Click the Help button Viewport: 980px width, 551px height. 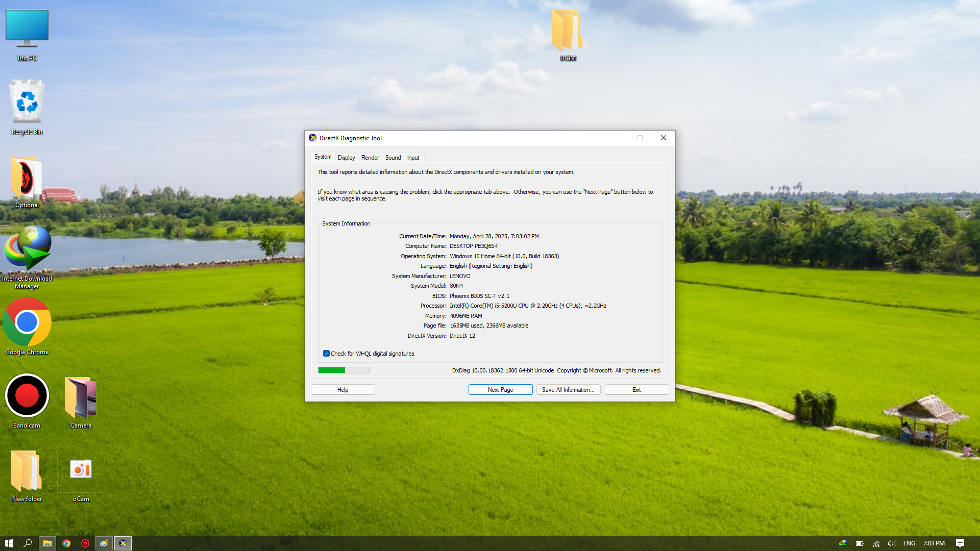coord(343,390)
